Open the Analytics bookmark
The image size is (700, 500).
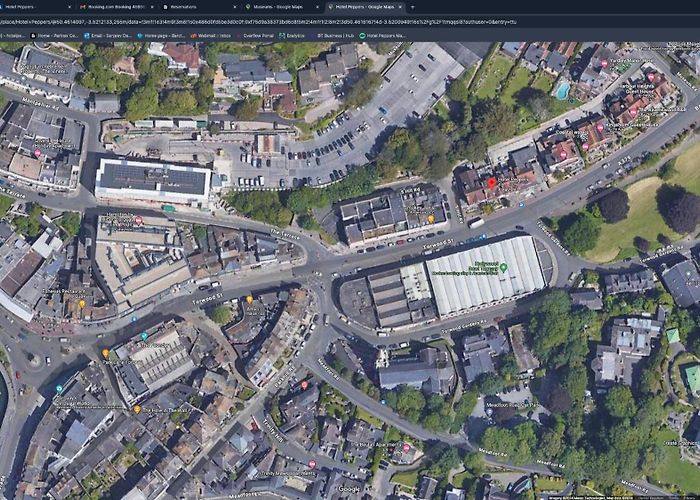point(292,35)
